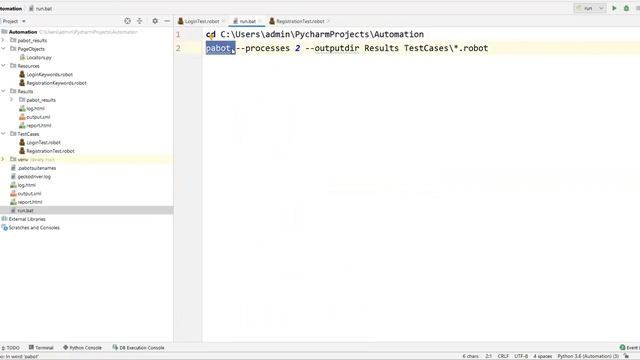Click the --outputdir option in line 2
Image resolution: width=640 pixels, height=360 pixels.
(x=332, y=48)
